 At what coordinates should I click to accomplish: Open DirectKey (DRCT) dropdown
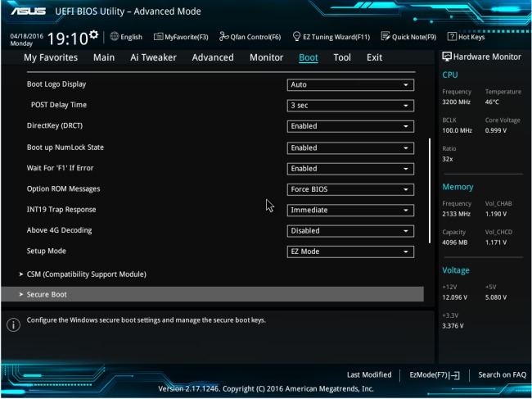pos(350,126)
